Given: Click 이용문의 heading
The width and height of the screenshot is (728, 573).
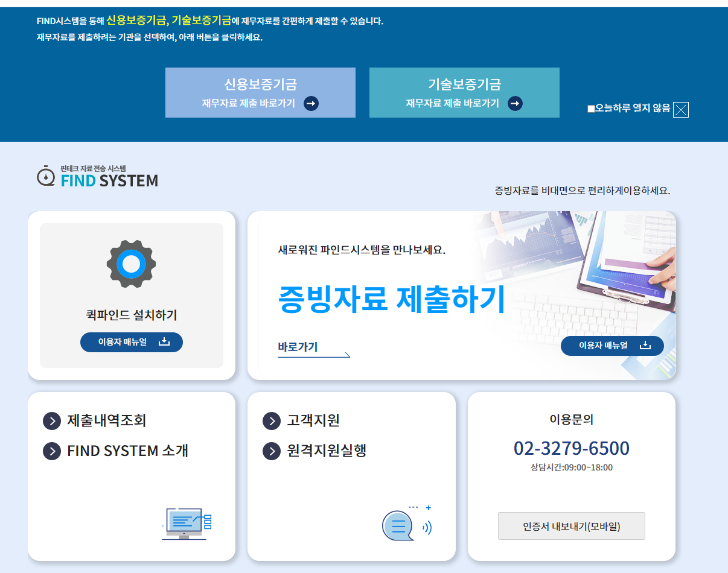Looking at the screenshot, I should click(572, 420).
